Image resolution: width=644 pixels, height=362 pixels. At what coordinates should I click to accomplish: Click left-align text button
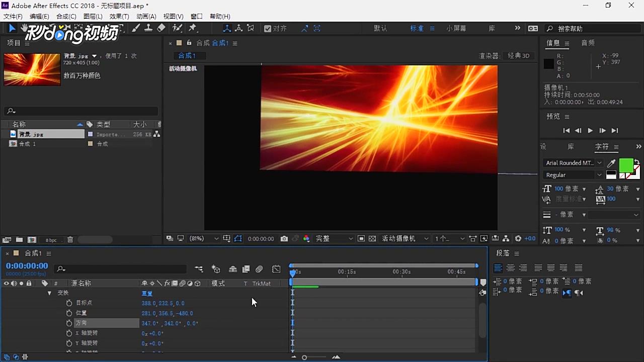pyautogui.click(x=498, y=268)
